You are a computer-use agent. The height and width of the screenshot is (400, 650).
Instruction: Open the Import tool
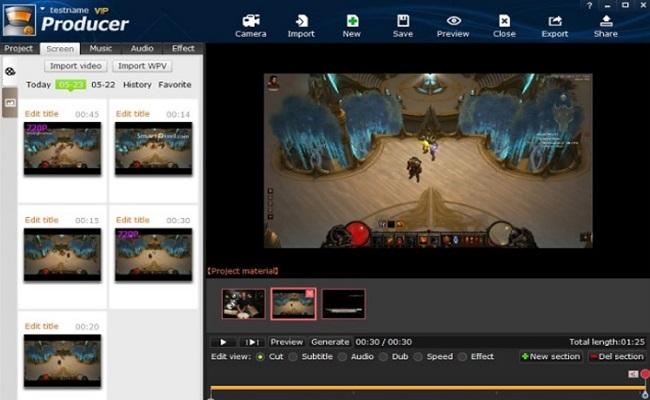(302, 21)
